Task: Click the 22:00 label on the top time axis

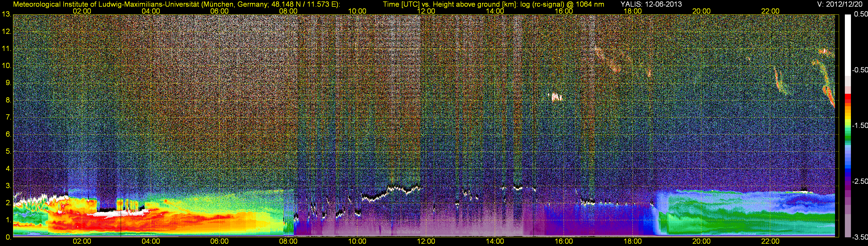Action: (770, 11)
